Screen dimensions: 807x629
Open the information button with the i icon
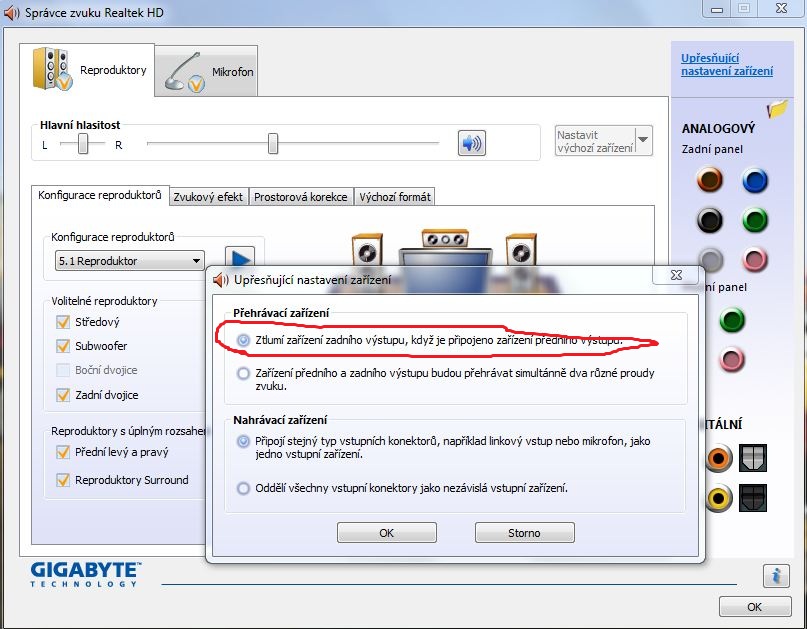pos(776,575)
